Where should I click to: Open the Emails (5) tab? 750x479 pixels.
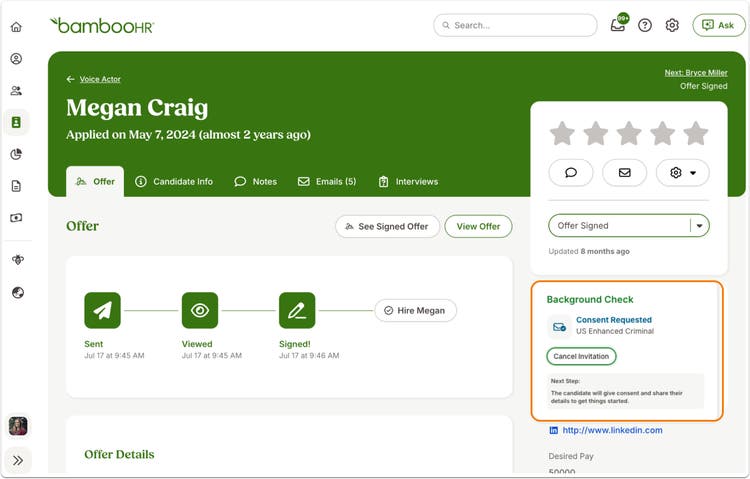327,182
